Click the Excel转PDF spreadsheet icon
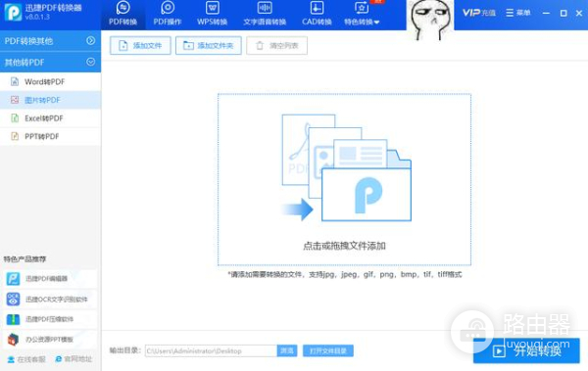The width and height of the screenshot is (588, 371). pos(15,118)
